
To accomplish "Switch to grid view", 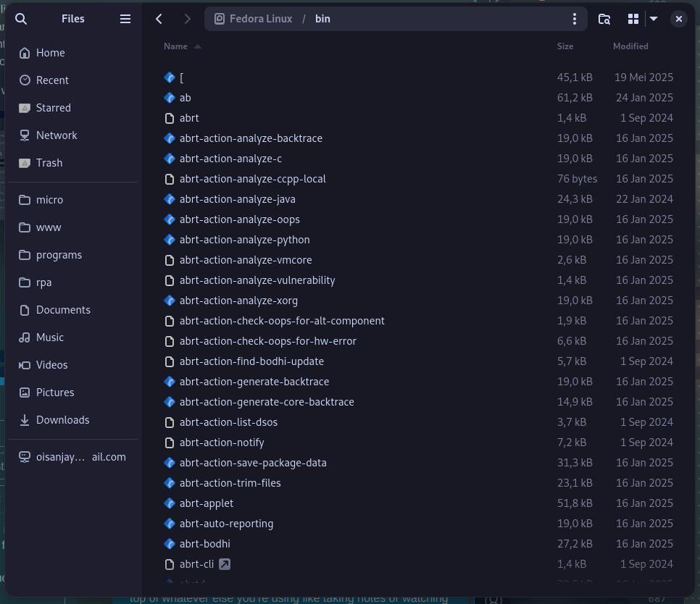I will [x=633, y=19].
